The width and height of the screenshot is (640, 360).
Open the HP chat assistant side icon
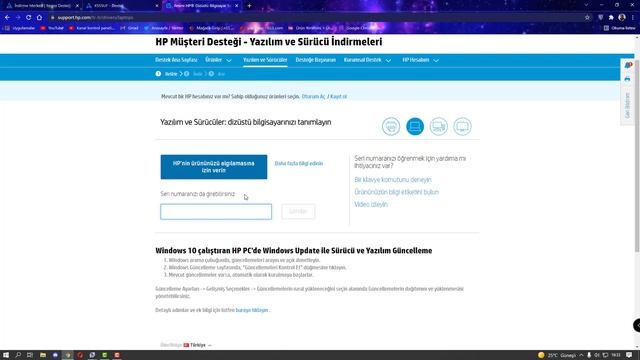click(x=628, y=65)
